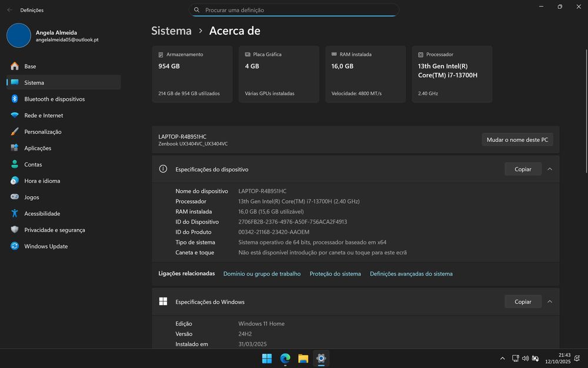Click the volume speaker tray icon
The image size is (588, 368).
525,359
